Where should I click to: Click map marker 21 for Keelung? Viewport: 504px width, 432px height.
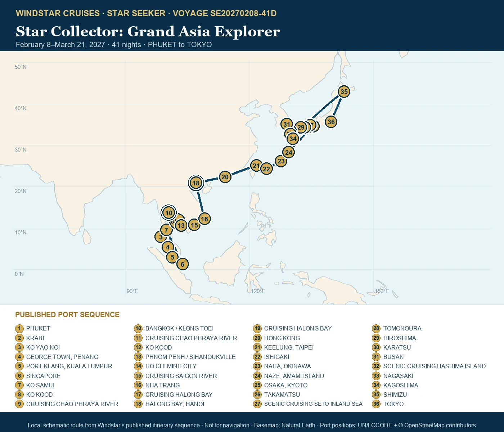(256, 166)
